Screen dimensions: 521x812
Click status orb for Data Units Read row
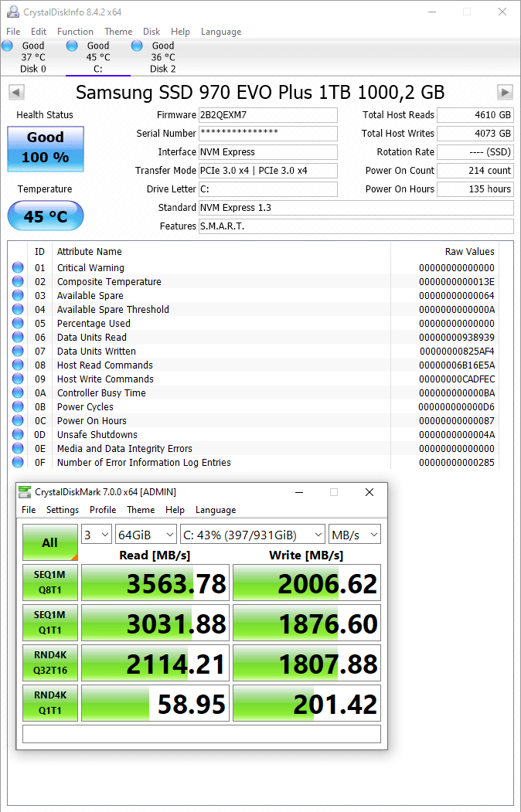click(18, 337)
